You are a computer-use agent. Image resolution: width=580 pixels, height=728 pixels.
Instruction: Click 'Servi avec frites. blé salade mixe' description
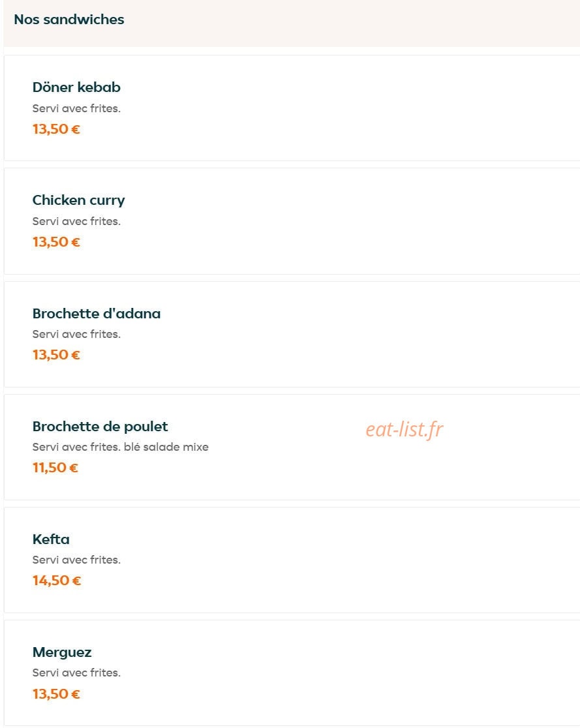120,447
